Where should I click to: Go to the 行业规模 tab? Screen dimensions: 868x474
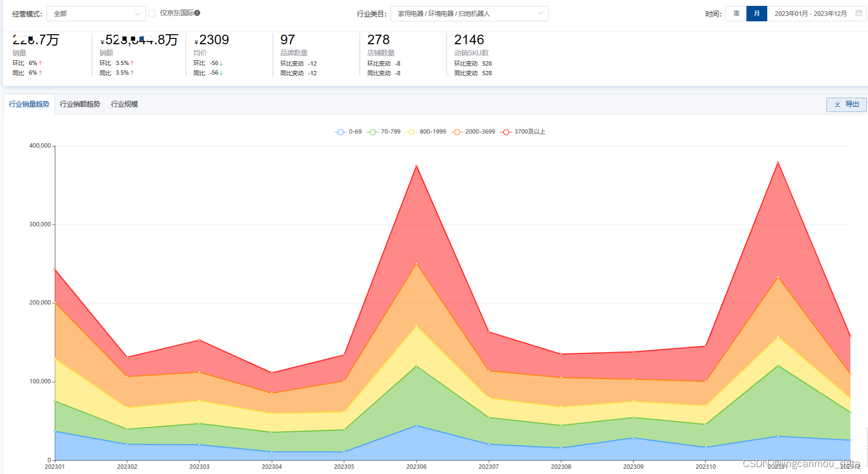click(x=124, y=104)
